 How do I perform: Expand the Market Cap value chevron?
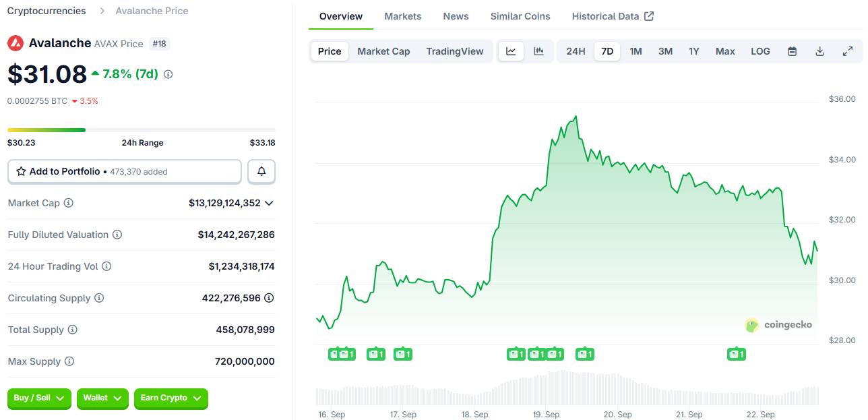pyautogui.click(x=269, y=203)
